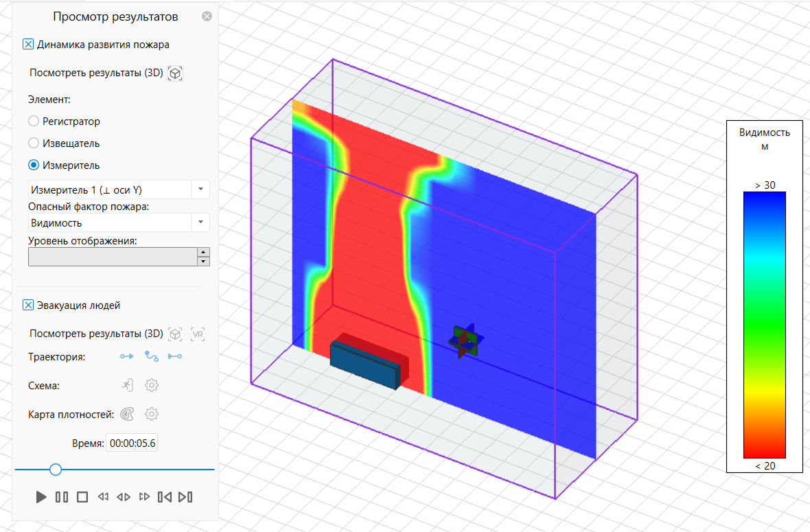Uncheck Эвакуация людей checkbox
The image size is (810, 532).
tap(28, 305)
